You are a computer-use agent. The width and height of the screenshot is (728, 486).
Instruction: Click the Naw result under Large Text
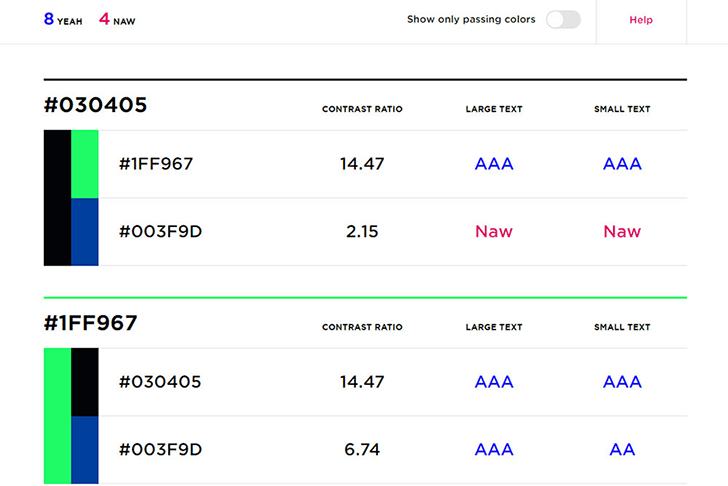pyautogui.click(x=494, y=231)
